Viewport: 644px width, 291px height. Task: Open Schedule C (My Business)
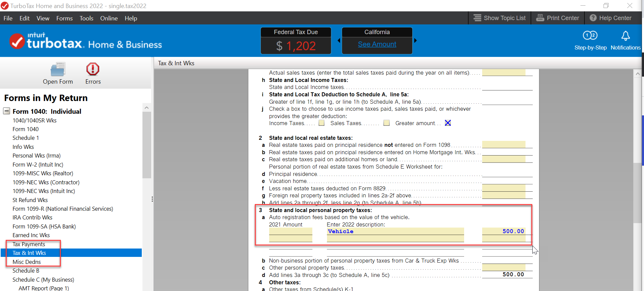coord(43,280)
